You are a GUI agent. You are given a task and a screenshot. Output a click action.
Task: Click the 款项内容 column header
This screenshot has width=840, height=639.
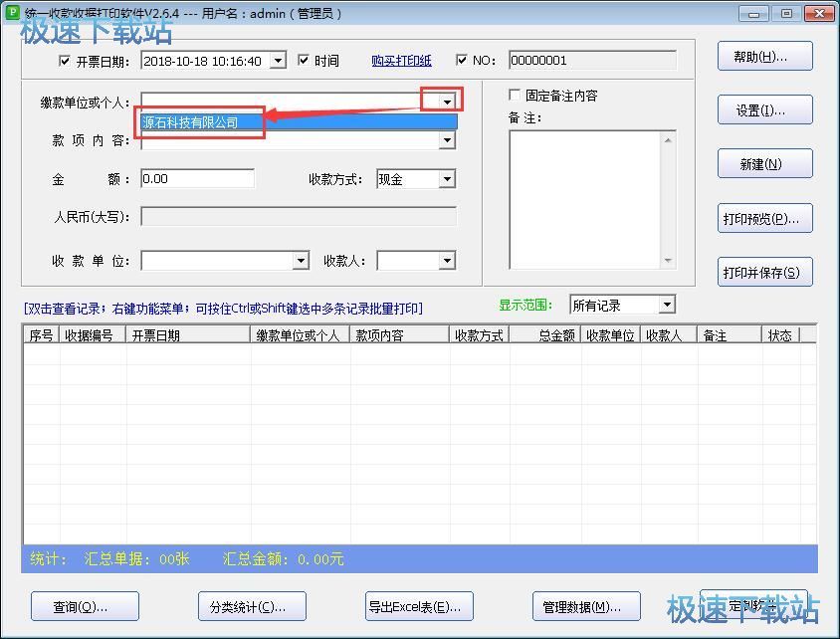click(x=400, y=335)
